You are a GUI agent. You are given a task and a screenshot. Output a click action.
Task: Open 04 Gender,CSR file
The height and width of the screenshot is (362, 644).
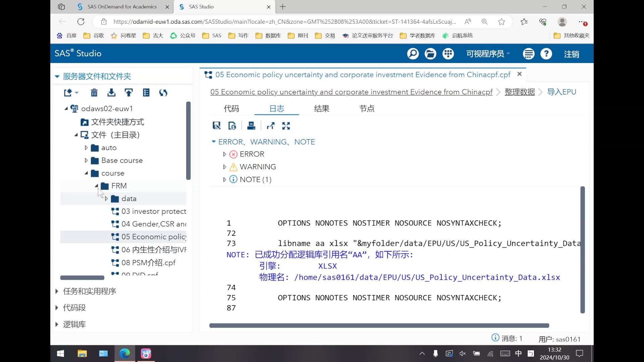click(149, 224)
